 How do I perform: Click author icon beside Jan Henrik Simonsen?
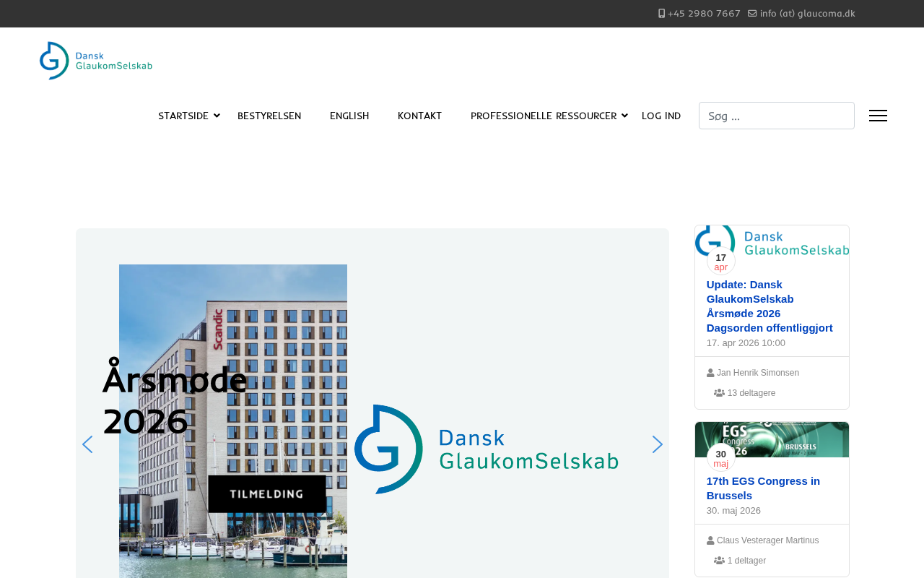pos(710,373)
